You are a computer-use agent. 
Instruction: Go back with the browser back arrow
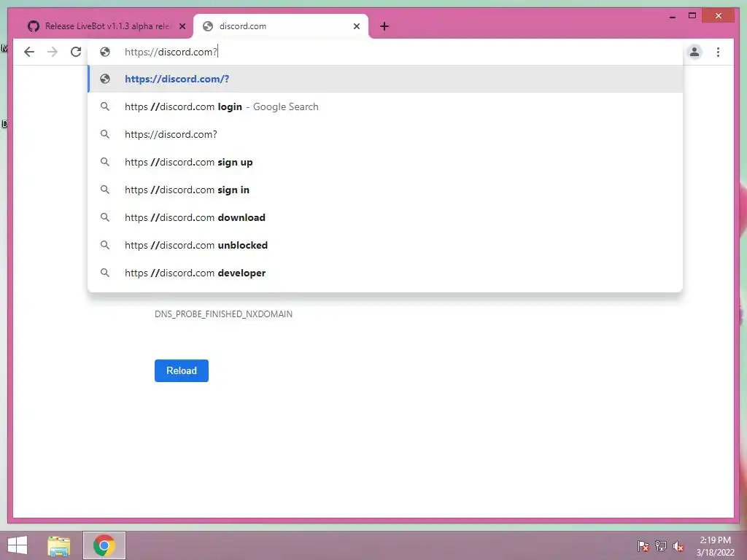29,52
